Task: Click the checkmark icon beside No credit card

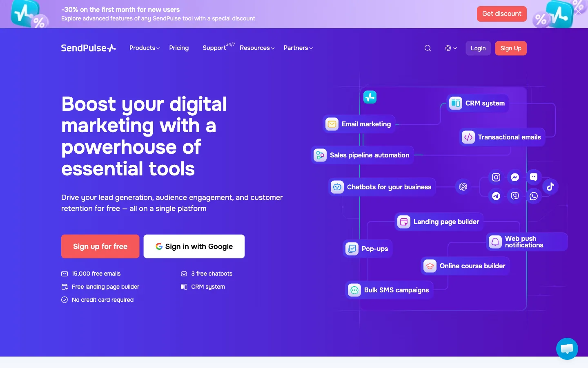Action: pyautogui.click(x=65, y=300)
